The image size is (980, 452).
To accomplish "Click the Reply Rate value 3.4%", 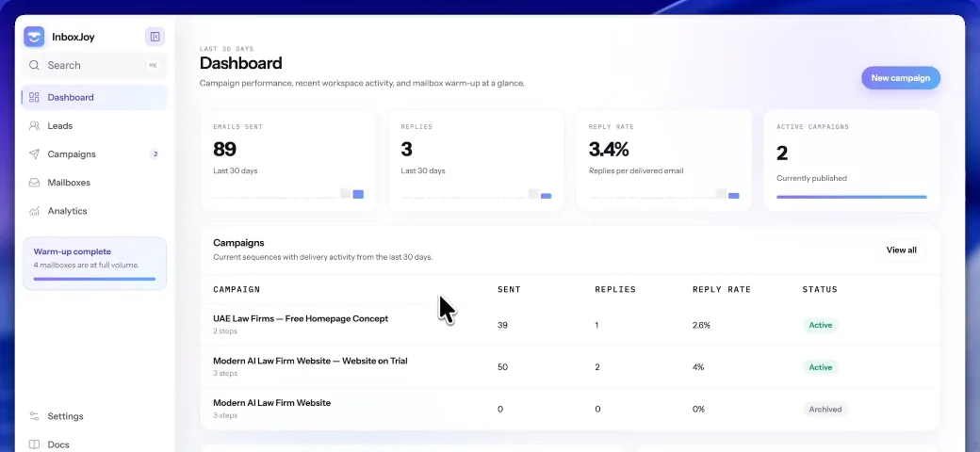I will point(609,149).
